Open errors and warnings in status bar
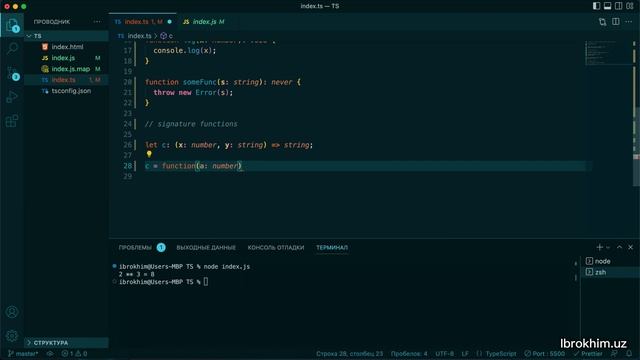 (74, 354)
